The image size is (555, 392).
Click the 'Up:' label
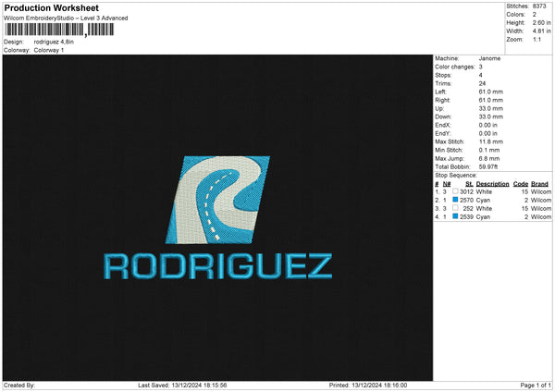439,108
